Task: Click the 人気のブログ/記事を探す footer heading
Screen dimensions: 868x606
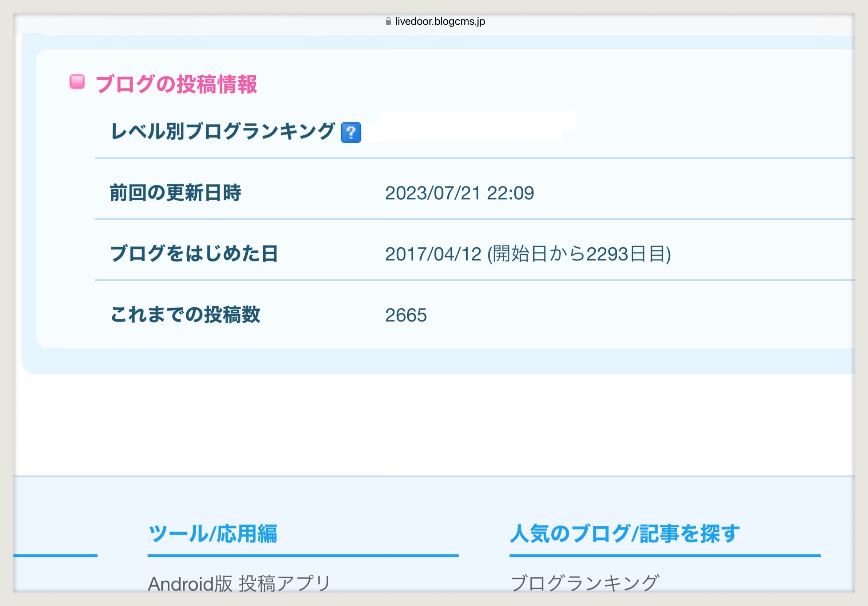Action: coord(625,534)
